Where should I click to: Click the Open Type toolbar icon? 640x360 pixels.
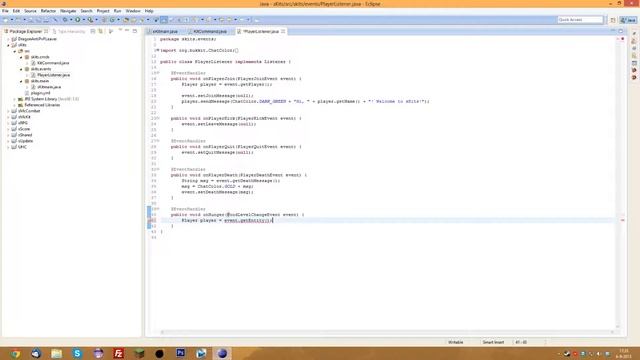coord(126,20)
